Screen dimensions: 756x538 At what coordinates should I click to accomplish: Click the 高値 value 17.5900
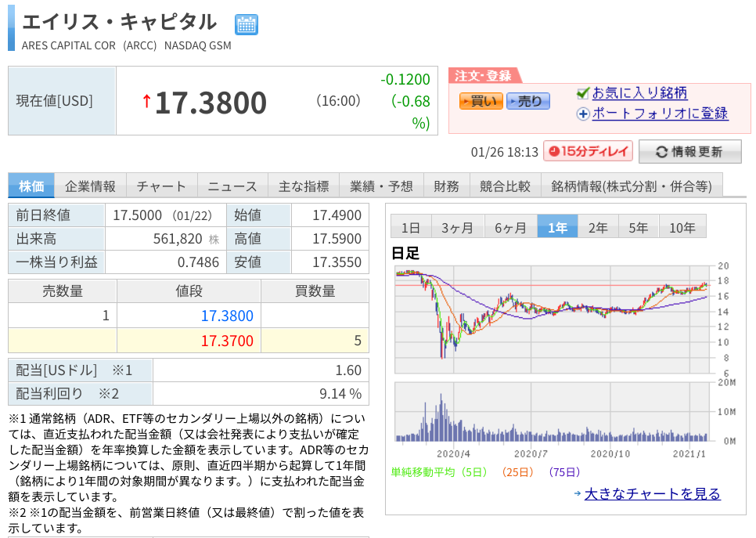tap(337, 238)
